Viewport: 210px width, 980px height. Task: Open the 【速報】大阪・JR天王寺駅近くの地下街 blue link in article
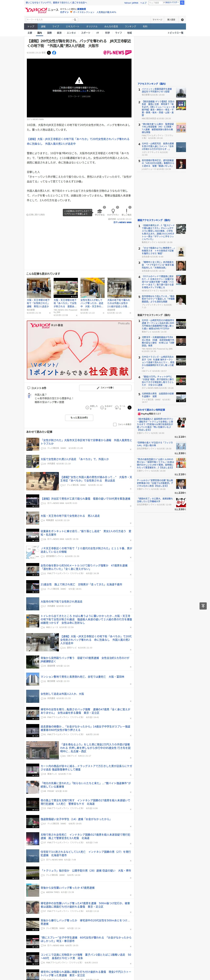point(78,141)
